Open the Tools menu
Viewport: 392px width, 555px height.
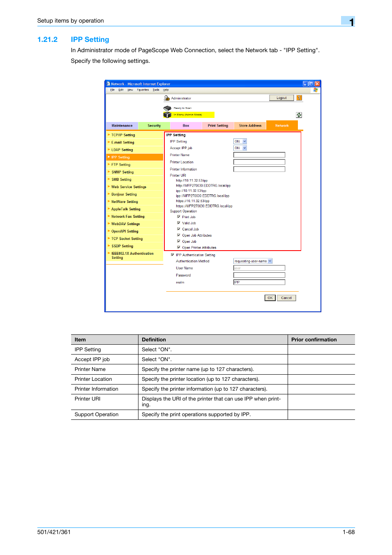click(x=156, y=90)
